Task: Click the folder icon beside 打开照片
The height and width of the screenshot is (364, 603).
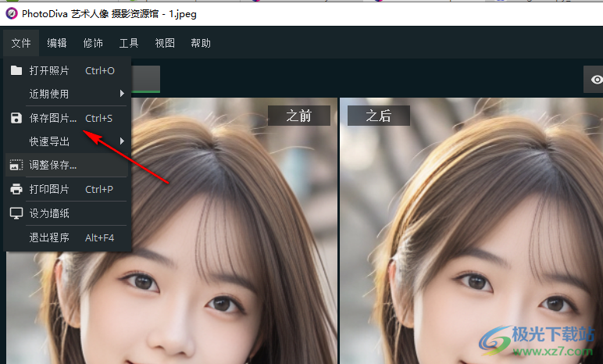Action: coord(16,70)
